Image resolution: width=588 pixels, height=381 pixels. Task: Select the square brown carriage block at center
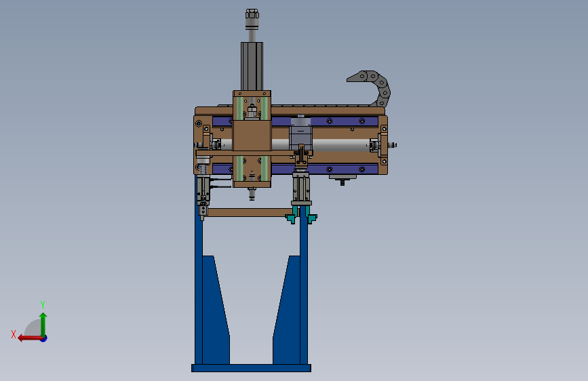pyautogui.click(x=252, y=136)
